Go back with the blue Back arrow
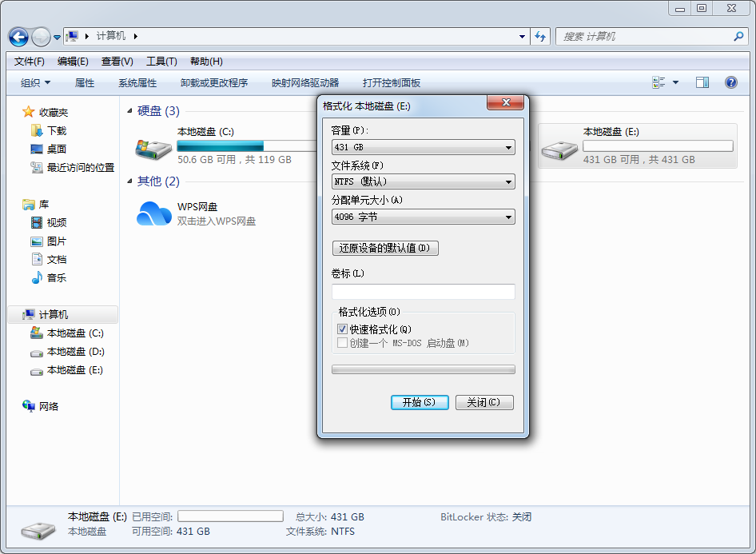Viewport: 756px width, 554px height. click(x=19, y=37)
